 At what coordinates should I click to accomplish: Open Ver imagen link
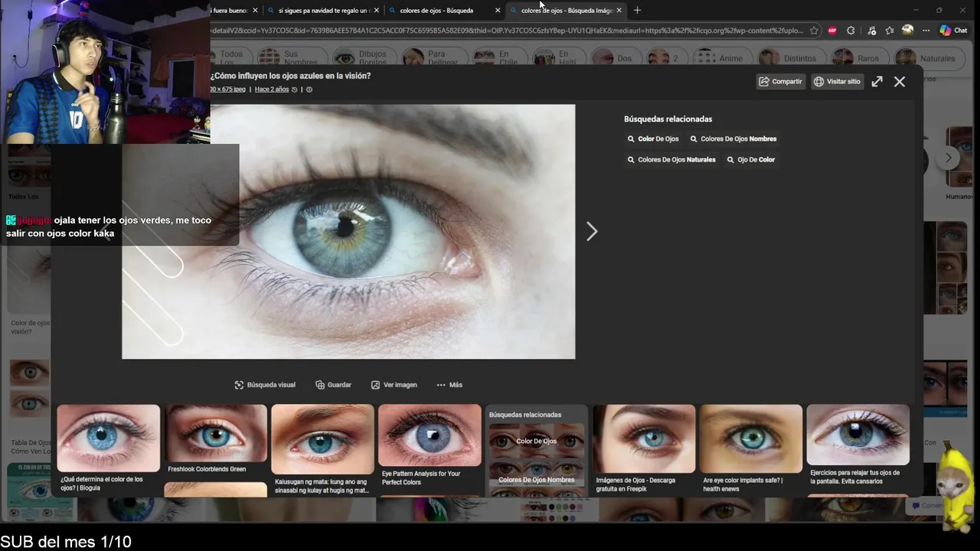coord(394,385)
